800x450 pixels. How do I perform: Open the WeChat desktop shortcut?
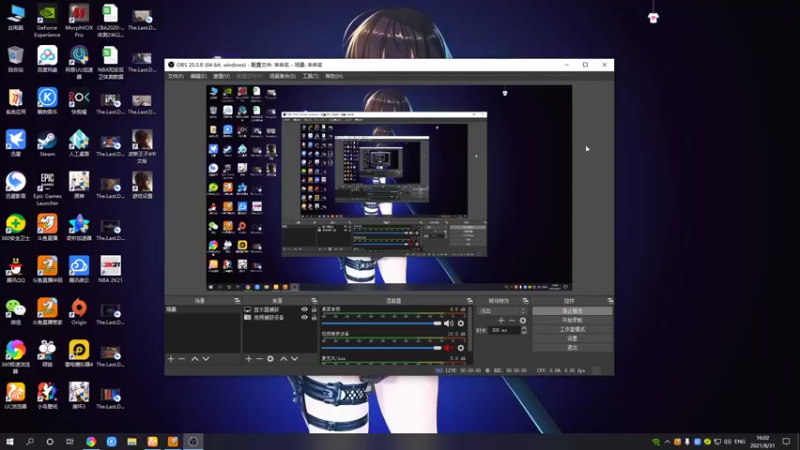coord(15,312)
